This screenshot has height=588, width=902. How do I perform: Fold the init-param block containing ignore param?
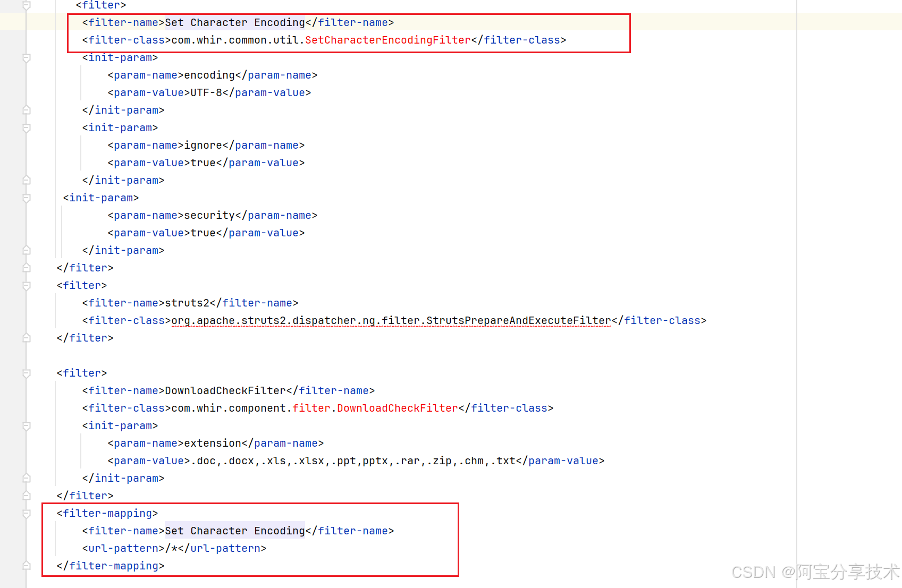(x=26, y=128)
